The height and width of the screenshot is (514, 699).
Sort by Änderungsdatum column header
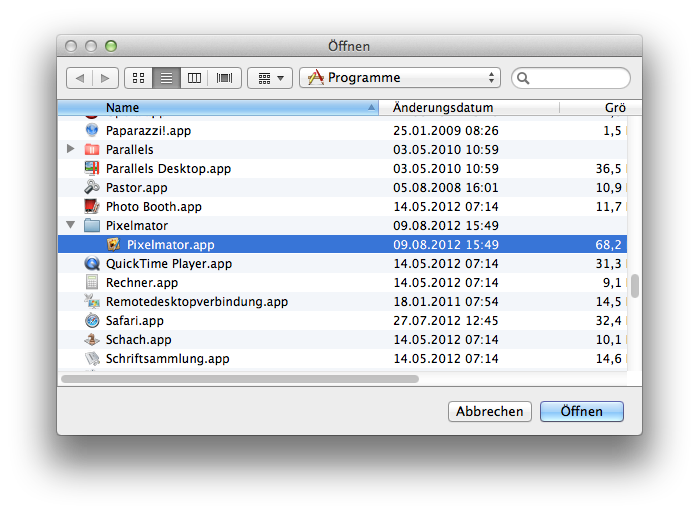[490, 107]
